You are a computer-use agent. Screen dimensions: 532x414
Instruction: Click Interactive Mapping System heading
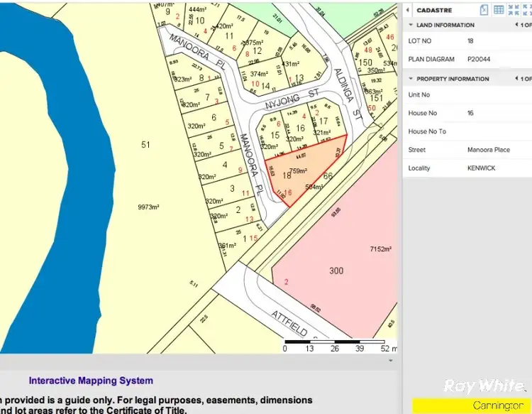91,381
